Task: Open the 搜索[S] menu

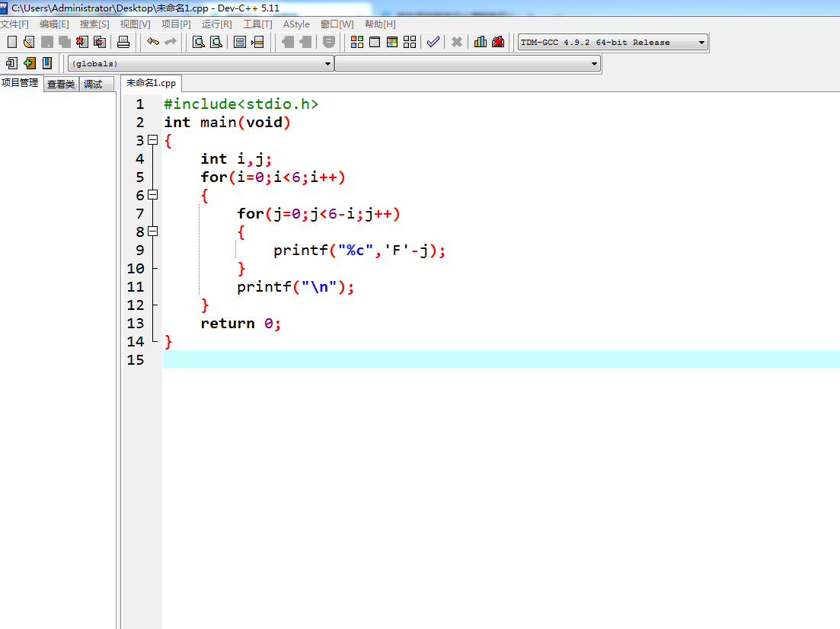Action: [x=94, y=24]
